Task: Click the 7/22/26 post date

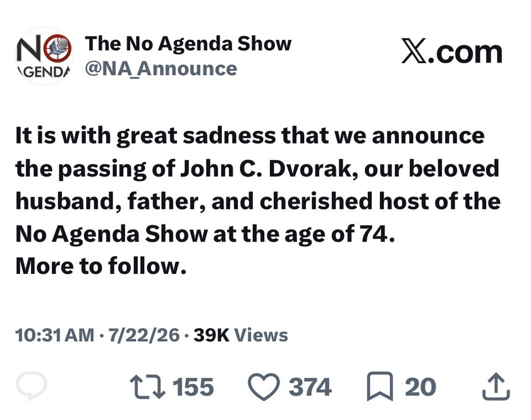Action: [144, 335]
